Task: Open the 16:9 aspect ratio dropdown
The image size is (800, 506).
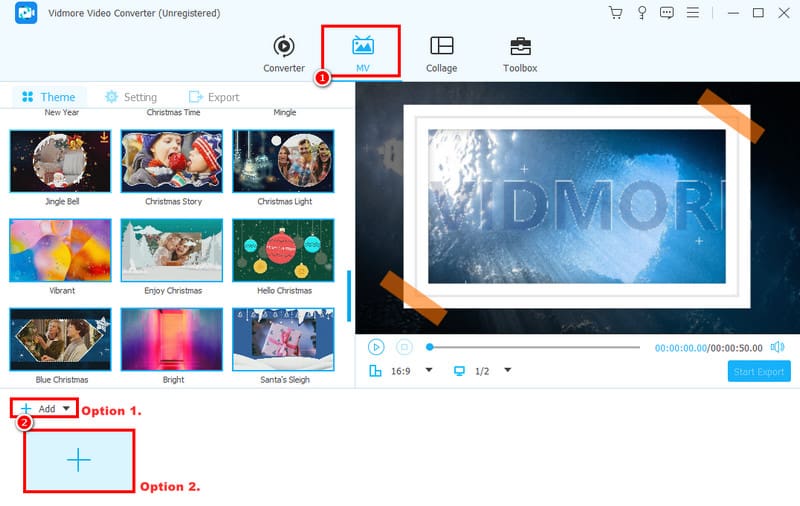Action: point(429,370)
